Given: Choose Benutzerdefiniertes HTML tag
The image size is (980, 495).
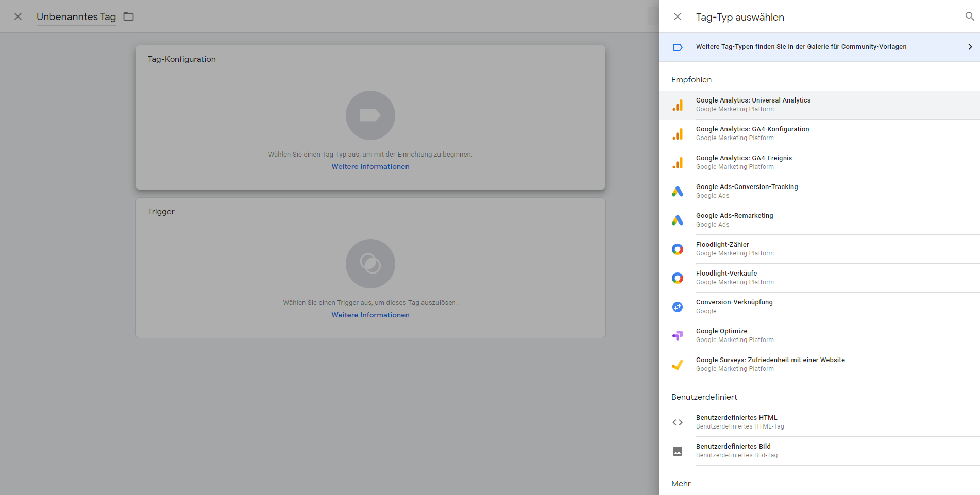Looking at the screenshot, I should [819, 422].
